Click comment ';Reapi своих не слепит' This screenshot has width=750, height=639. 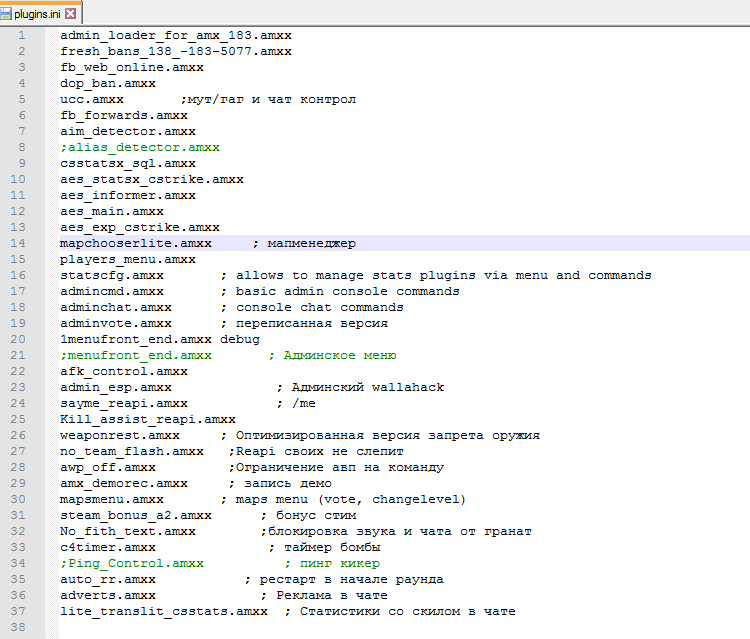[x=316, y=452]
